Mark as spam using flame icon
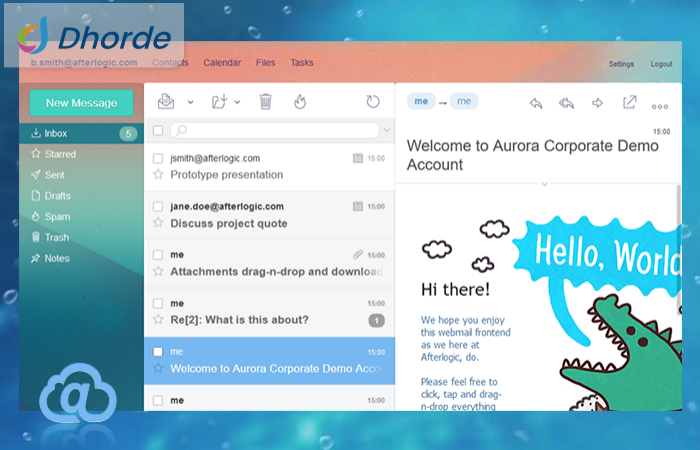Screen dimensions: 700x450 coord(300,101)
